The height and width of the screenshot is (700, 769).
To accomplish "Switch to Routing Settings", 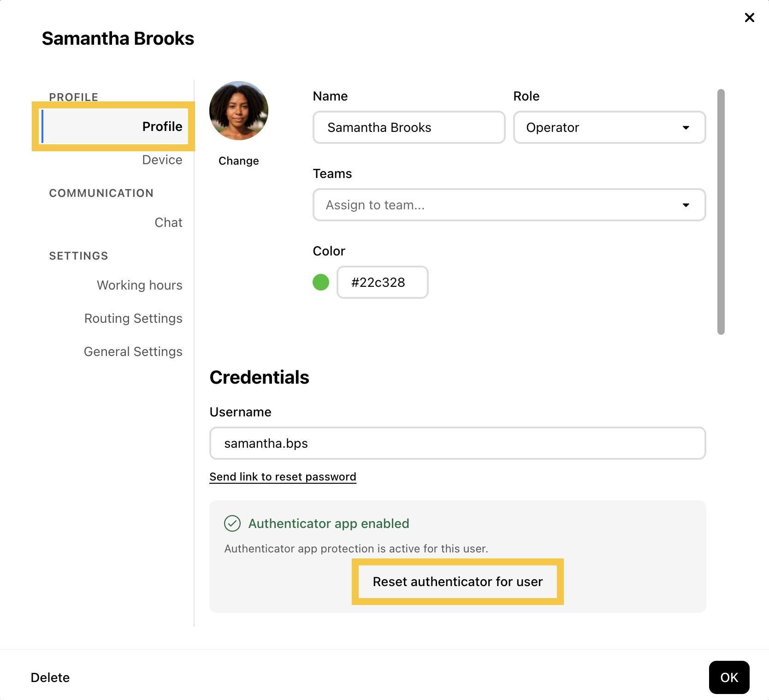I will click(x=133, y=318).
